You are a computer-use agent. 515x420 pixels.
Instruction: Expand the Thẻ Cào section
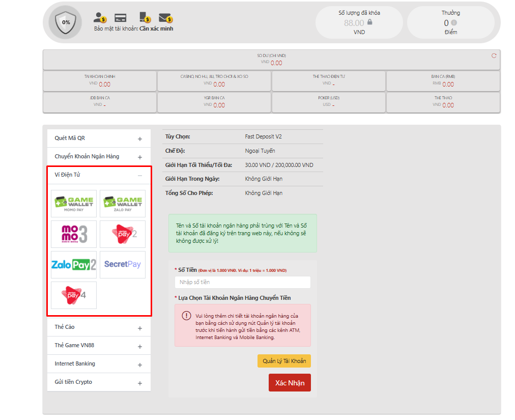point(99,327)
